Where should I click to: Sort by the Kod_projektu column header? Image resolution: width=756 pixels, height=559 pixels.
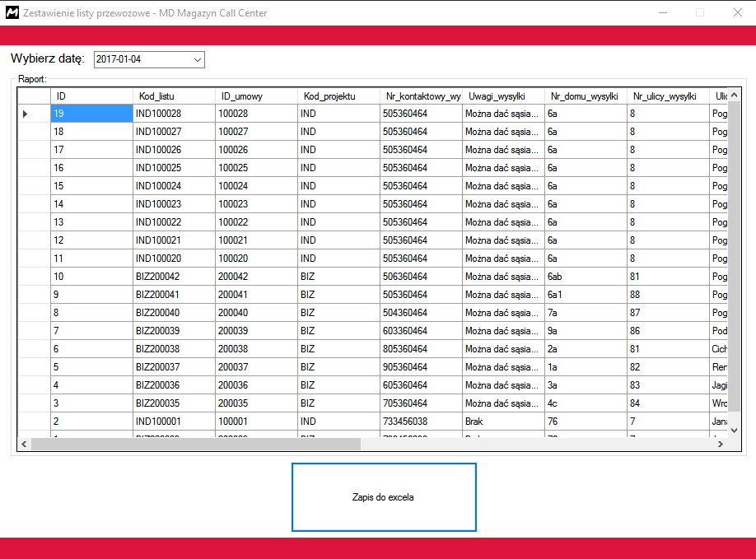(339, 95)
